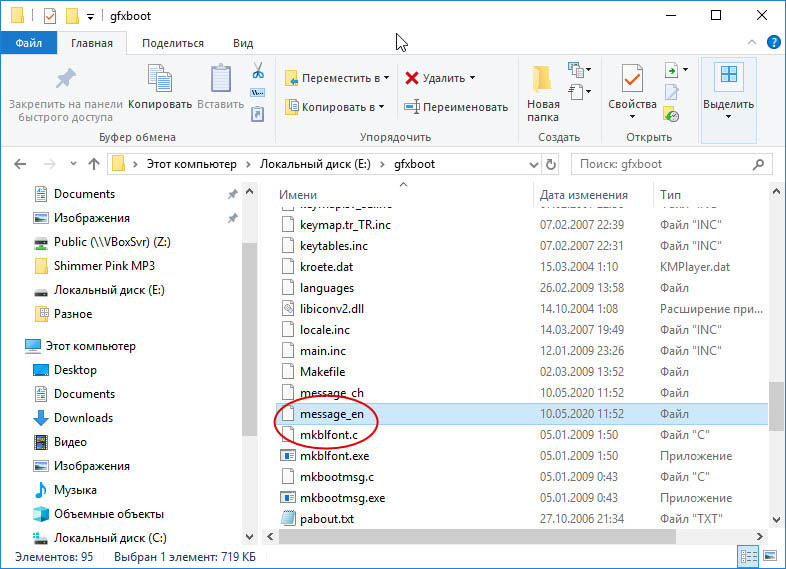The image size is (786, 569).
Task: Collapse the ribbon with the chevron near Help
Action: [x=753, y=43]
